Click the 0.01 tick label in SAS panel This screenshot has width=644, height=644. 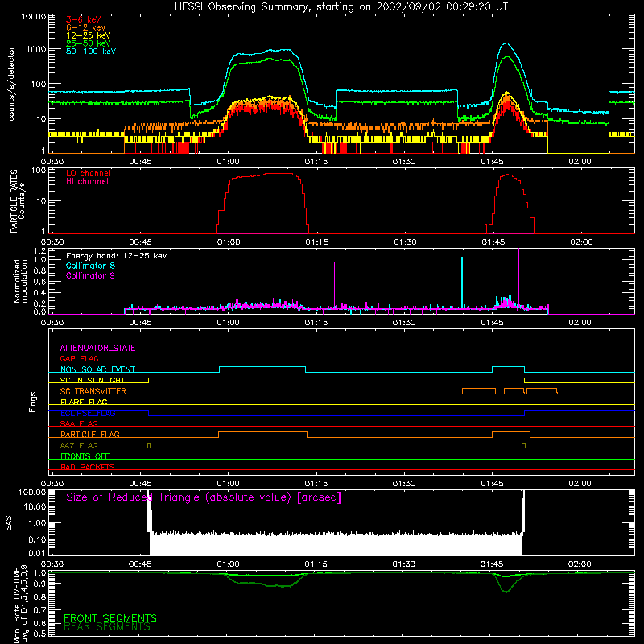click(37, 553)
